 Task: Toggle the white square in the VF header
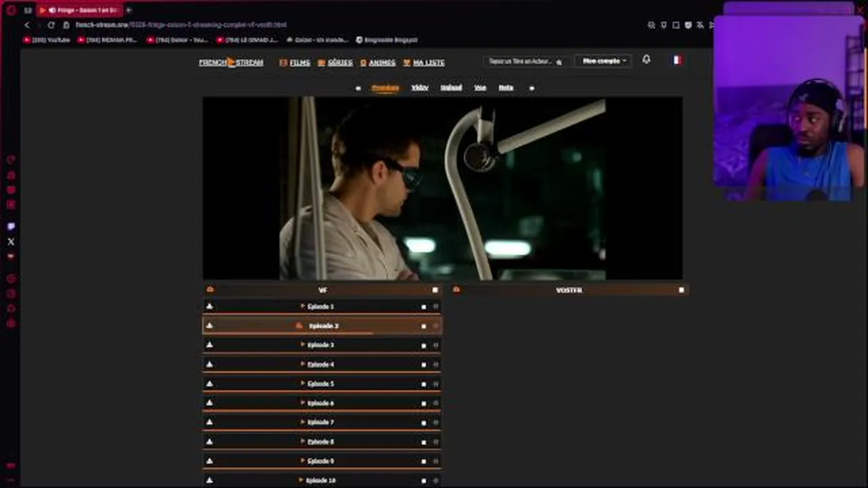click(435, 290)
